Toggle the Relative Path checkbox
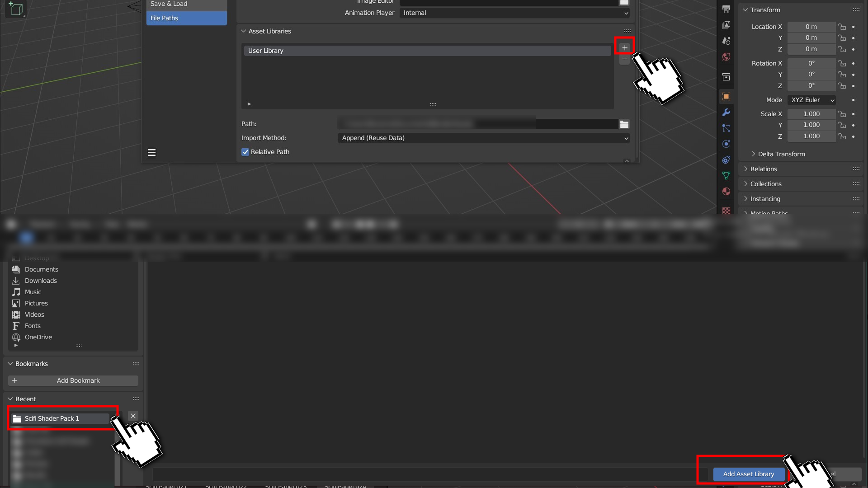The width and height of the screenshot is (868, 488). pos(245,152)
